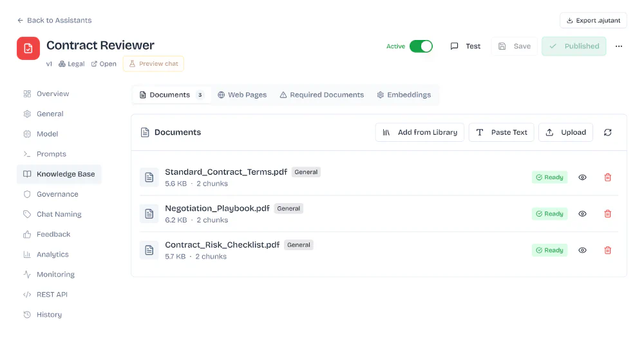The width and height of the screenshot is (644, 354).
Task: Click the Ready status of Negotiation_Playbook.pdf
Action: [x=549, y=214]
